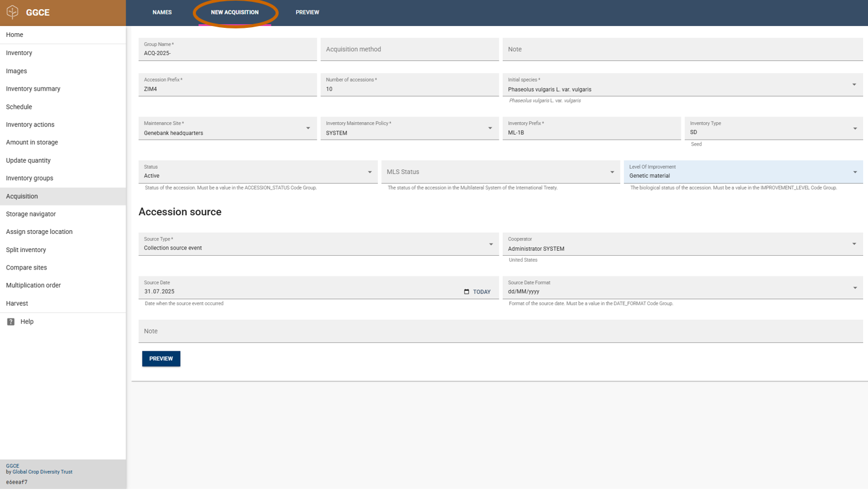Click the GGCE logo icon
This screenshot has width=868, height=492.
(13, 13)
